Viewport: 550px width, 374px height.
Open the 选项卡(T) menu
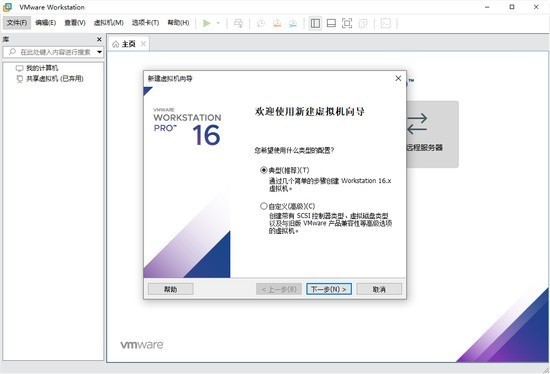click(145, 23)
